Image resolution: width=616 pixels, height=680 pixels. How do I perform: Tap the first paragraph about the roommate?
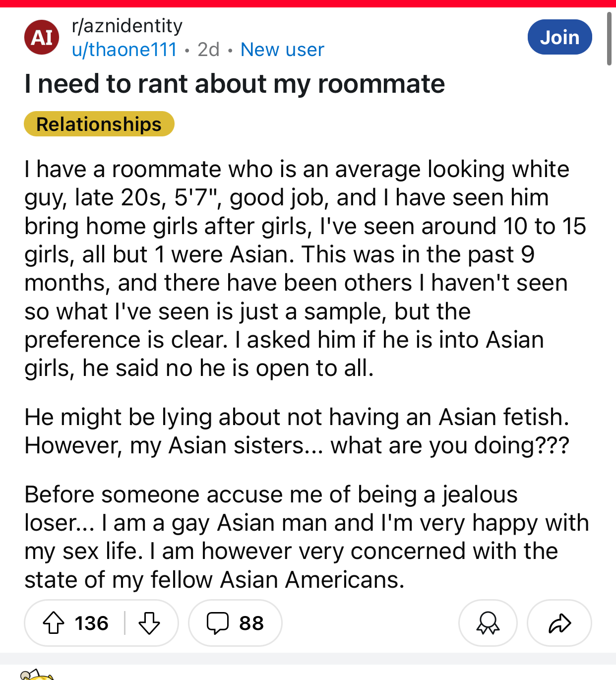pos(298,268)
